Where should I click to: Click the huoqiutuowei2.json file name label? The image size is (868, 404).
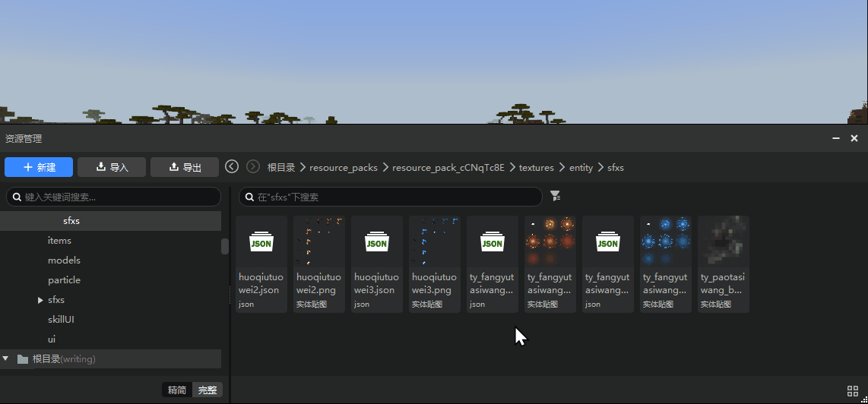click(x=261, y=283)
